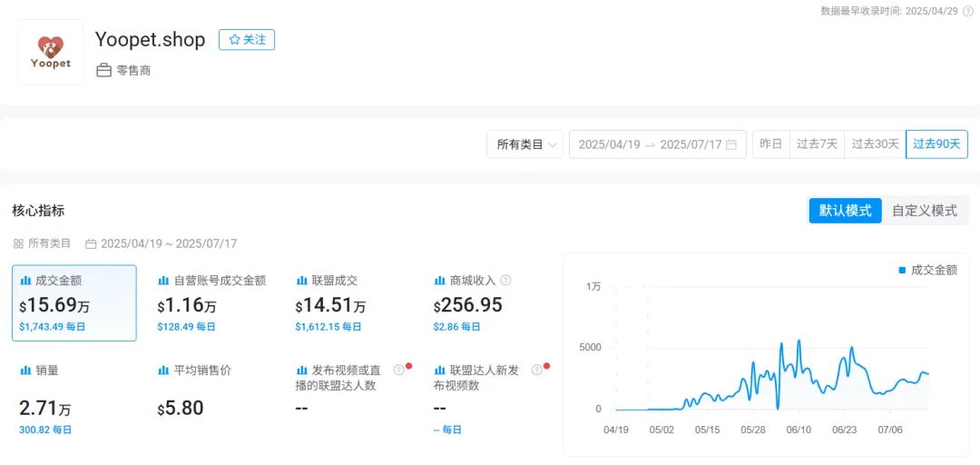Click the 核心指标 section heading
980x465 pixels.
(x=38, y=211)
